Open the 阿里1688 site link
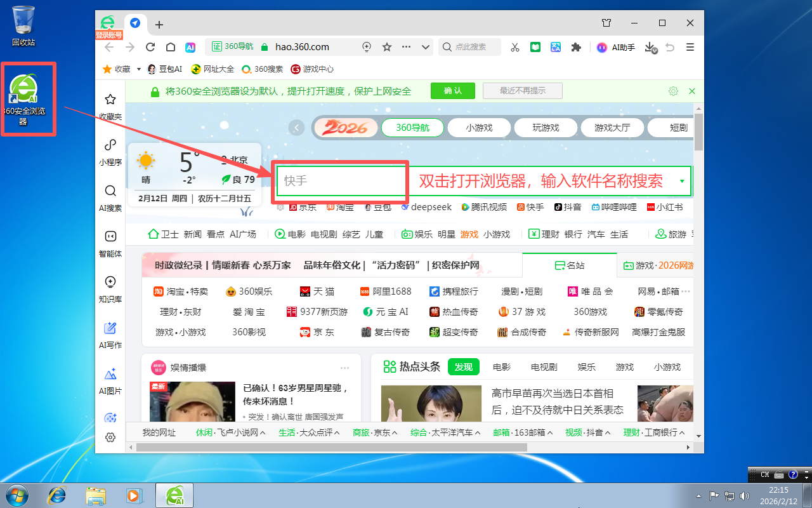This screenshot has width=812, height=508. point(386,291)
